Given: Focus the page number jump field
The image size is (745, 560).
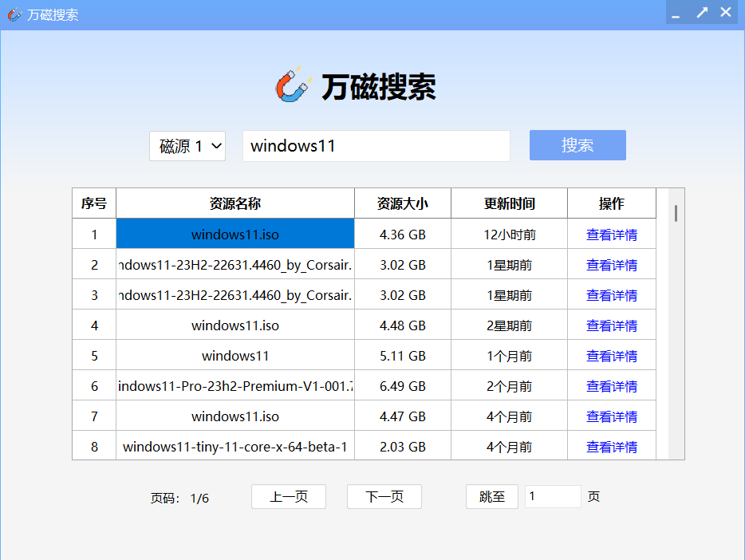Looking at the screenshot, I should [553, 497].
